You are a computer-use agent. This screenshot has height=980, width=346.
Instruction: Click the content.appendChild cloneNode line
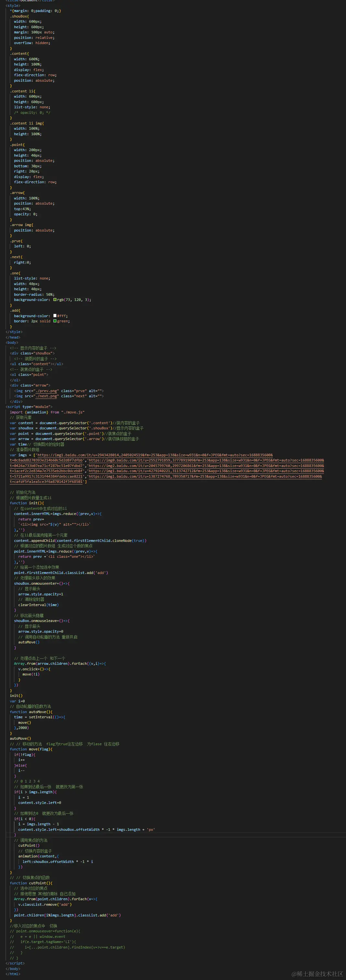pos(80,541)
